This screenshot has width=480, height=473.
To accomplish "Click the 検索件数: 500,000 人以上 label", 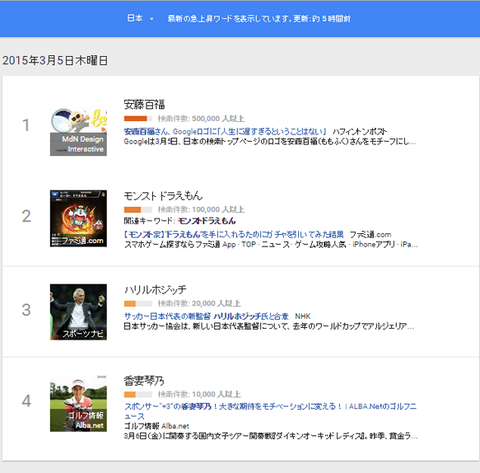I will point(201,119).
